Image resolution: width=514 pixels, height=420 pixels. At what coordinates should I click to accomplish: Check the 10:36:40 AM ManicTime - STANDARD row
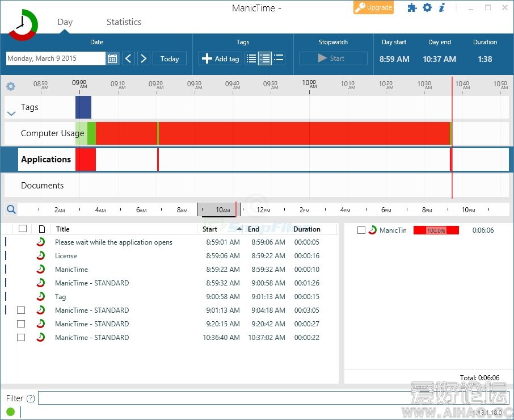pyautogui.click(x=21, y=337)
